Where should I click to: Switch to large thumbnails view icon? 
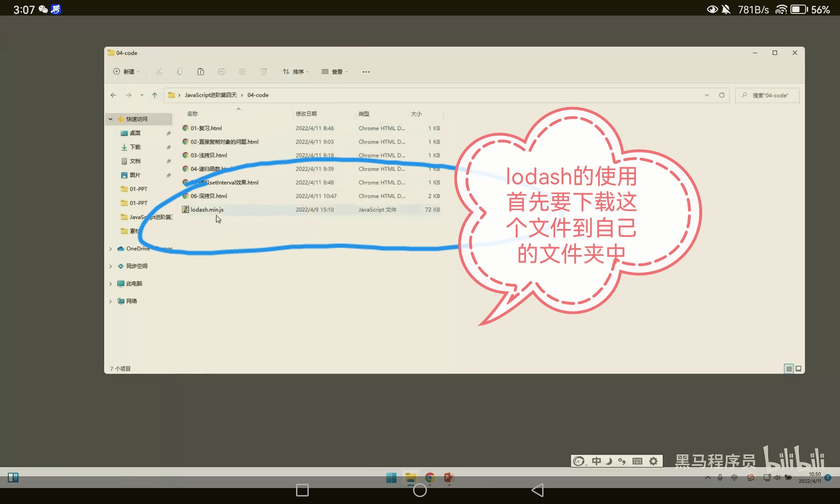coord(798,369)
